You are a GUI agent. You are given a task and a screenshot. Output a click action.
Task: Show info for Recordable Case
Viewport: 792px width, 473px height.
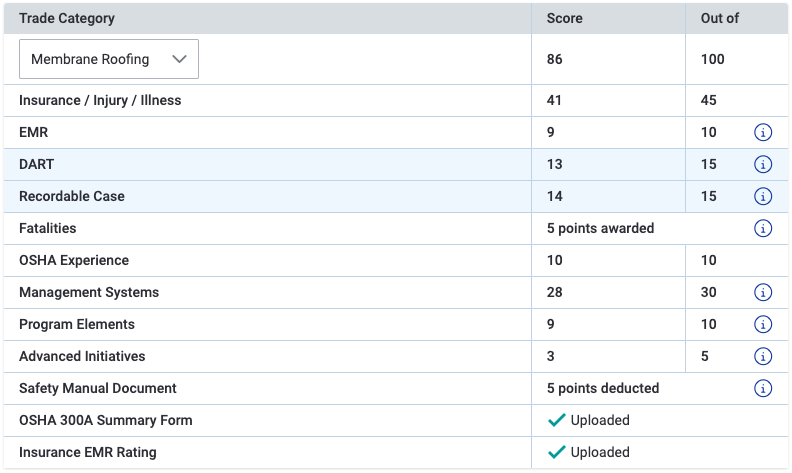coord(763,196)
